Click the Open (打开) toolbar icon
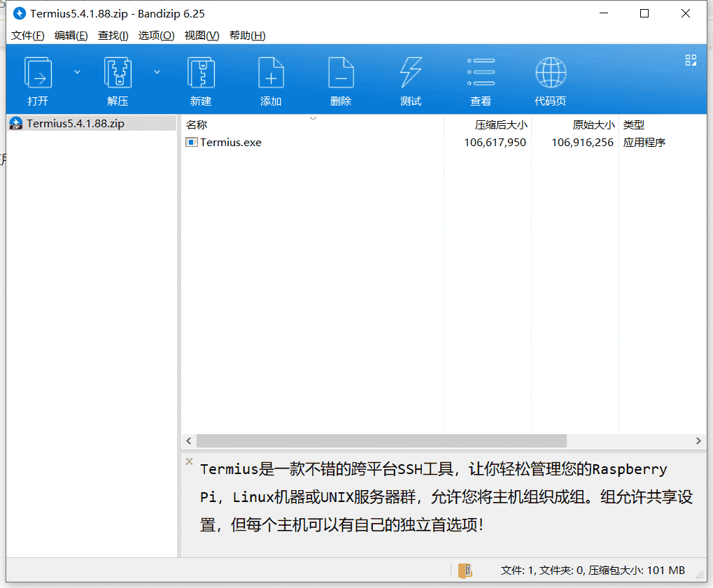The width and height of the screenshot is (713, 588). pos(38,73)
